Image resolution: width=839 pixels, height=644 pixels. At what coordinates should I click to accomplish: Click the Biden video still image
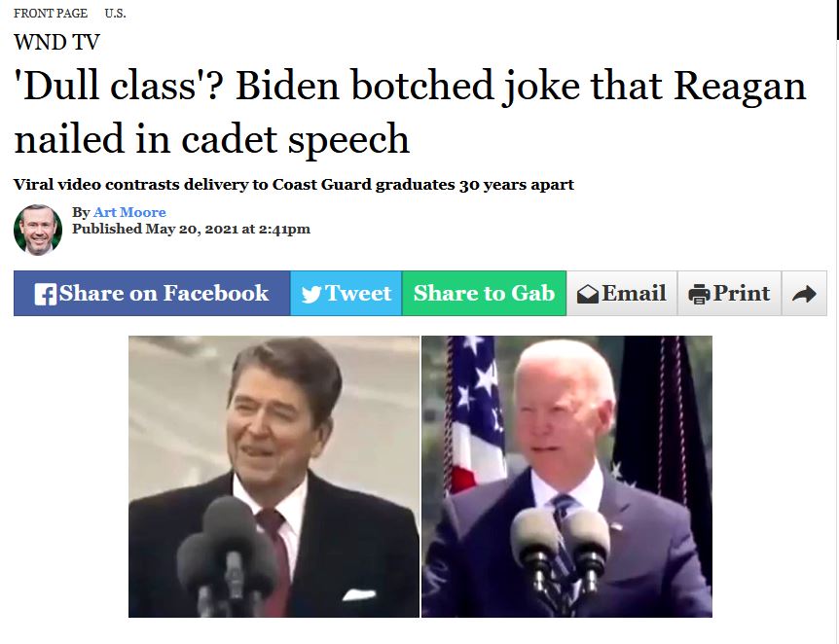(566, 477)
